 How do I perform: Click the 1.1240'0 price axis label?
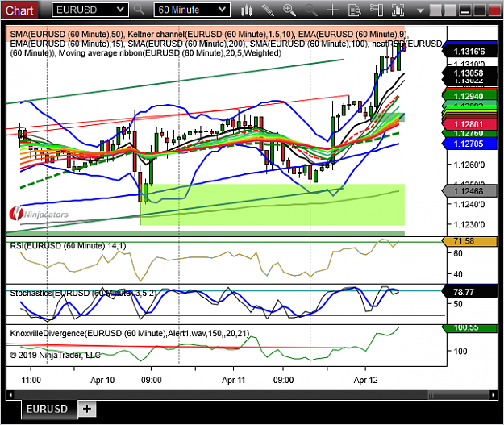[x=469, y=205]
